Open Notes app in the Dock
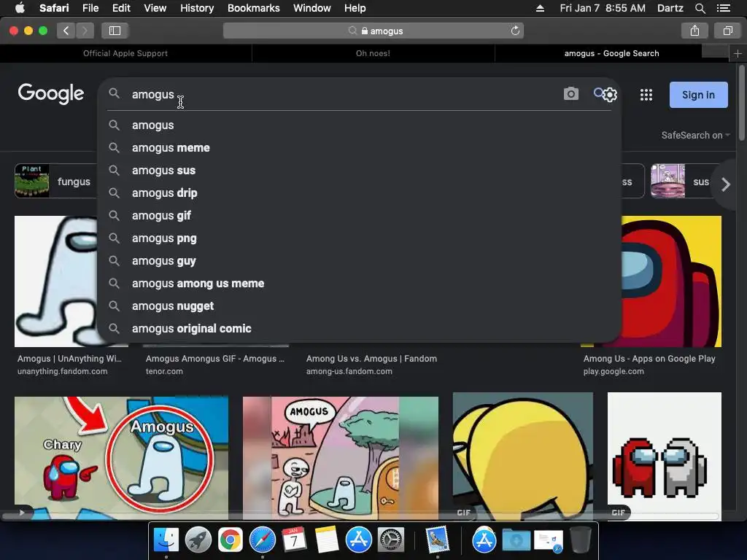 pos(326,540)
